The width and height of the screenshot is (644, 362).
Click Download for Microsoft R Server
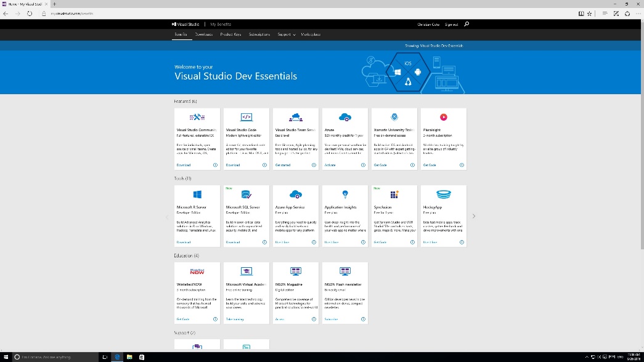(x=184, y=242)
